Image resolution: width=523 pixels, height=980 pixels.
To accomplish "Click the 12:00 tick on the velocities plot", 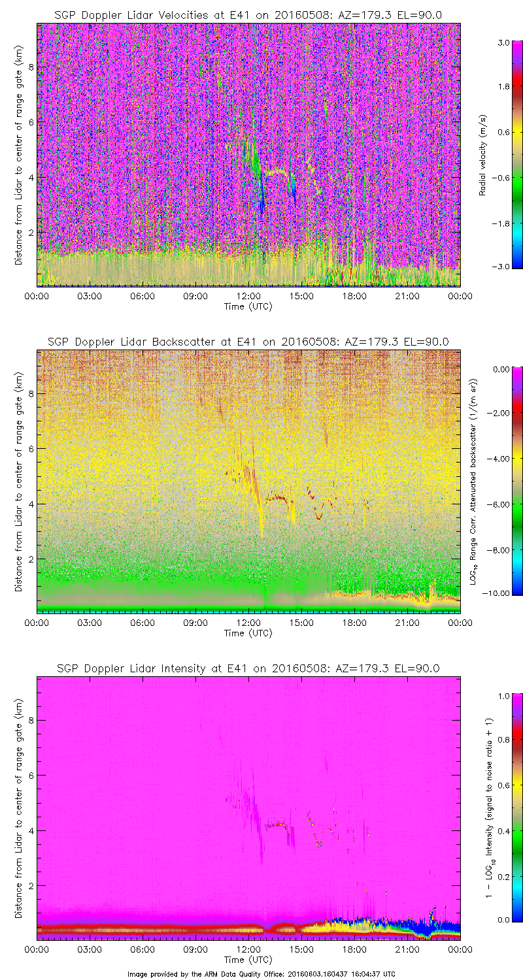I will 248,296.
